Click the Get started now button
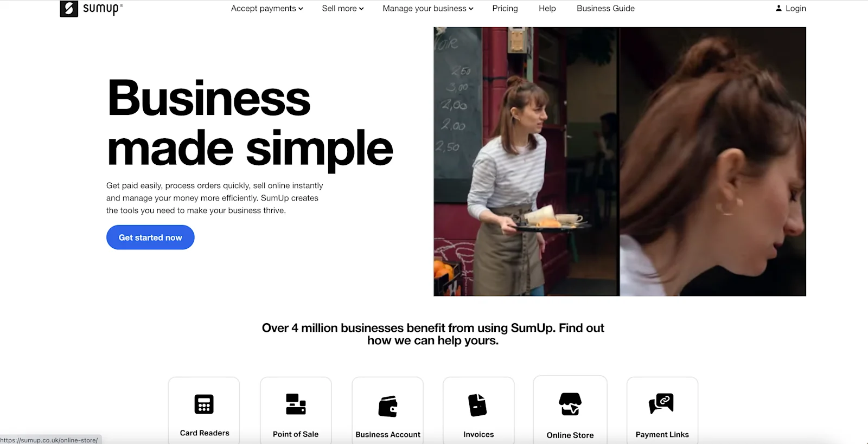This screenshot has height=444, width=868. coord(150,237)
